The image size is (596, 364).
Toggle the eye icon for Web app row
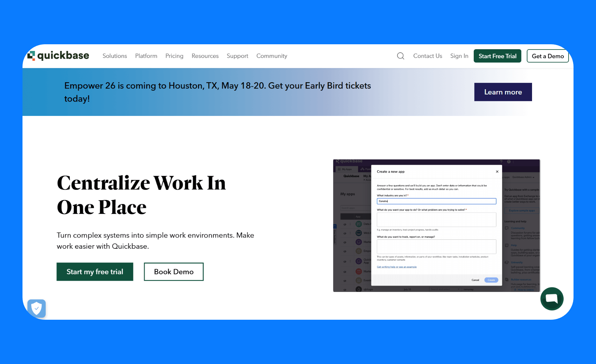coord(345,233)
